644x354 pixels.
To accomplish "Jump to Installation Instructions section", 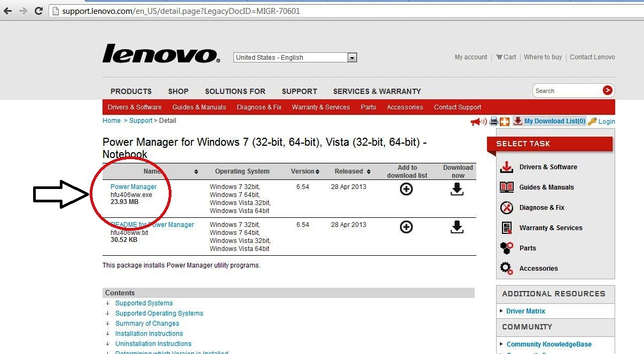I will tap(149, 334).
